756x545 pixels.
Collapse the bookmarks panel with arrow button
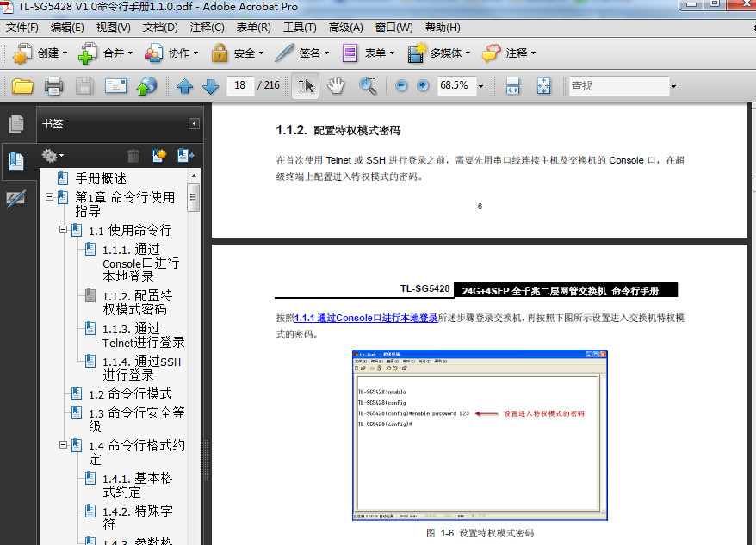click(194, 124)
